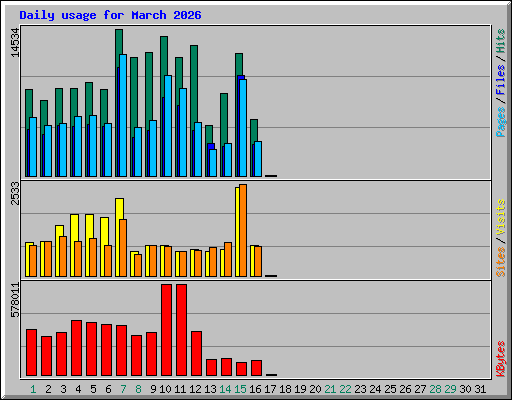Click the green hits bar for day 12
This screenshot has width=512, height=400.
(194, 83)
